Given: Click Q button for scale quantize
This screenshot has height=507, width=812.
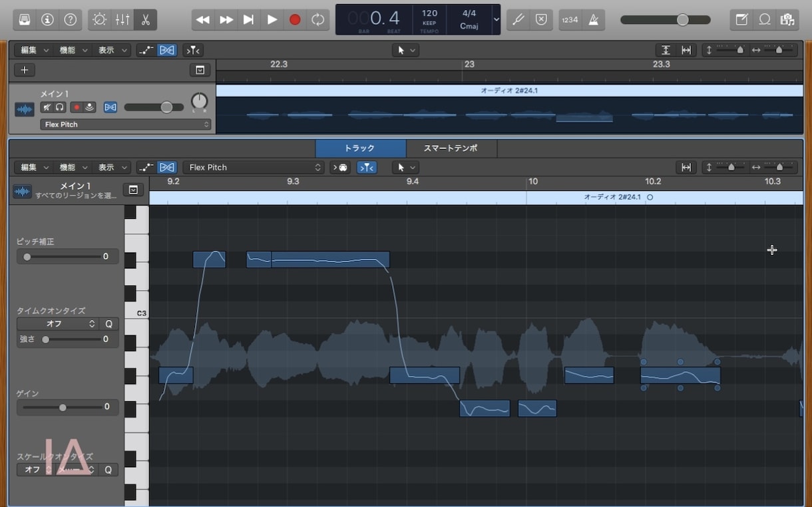Looking at the screenshot, I should pos(109,470).
